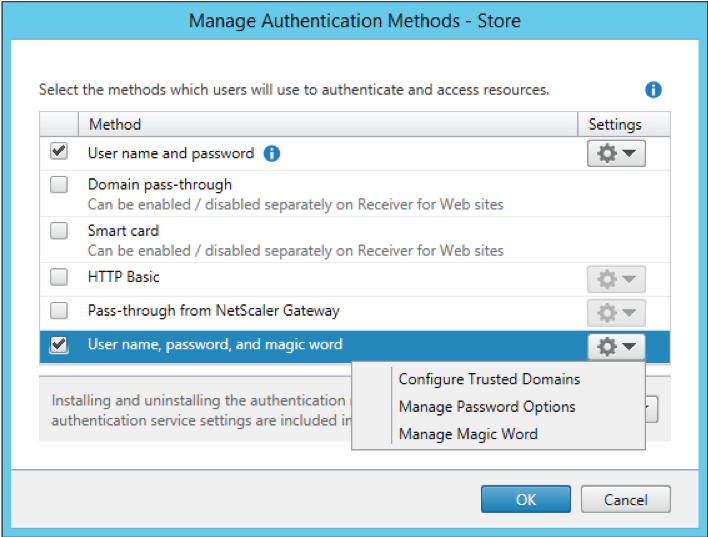This screenshot has width=708, height=537.
Task: Click the info icon beside User name and password
Action: 271,154
